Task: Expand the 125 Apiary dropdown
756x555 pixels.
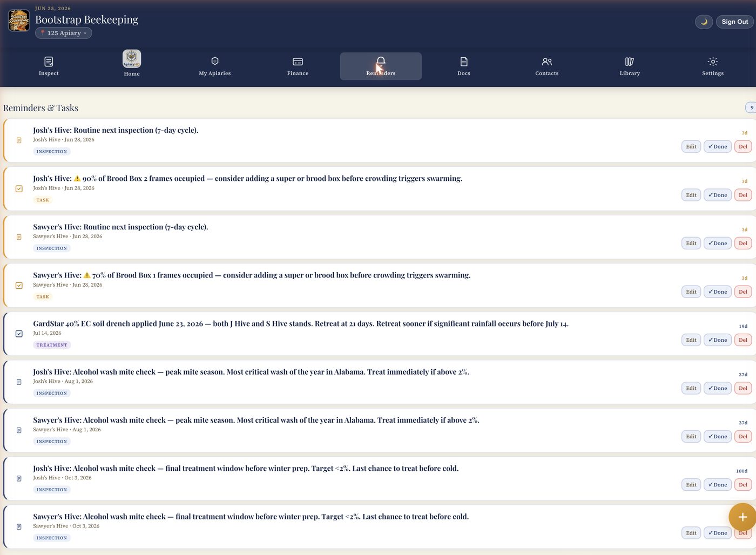Action: tap(64, 33)
